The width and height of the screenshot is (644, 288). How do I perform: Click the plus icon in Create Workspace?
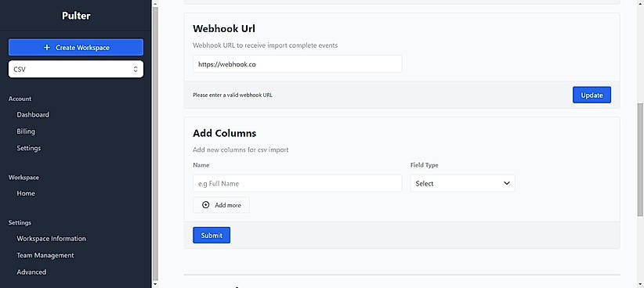click(46, 48)
